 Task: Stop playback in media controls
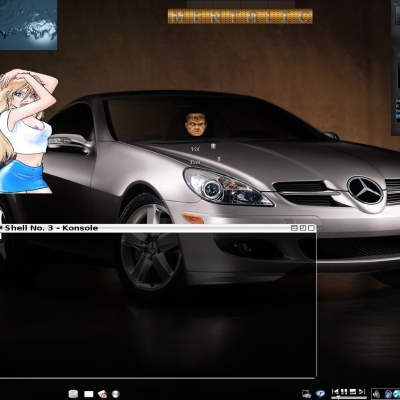pos(353,391)
